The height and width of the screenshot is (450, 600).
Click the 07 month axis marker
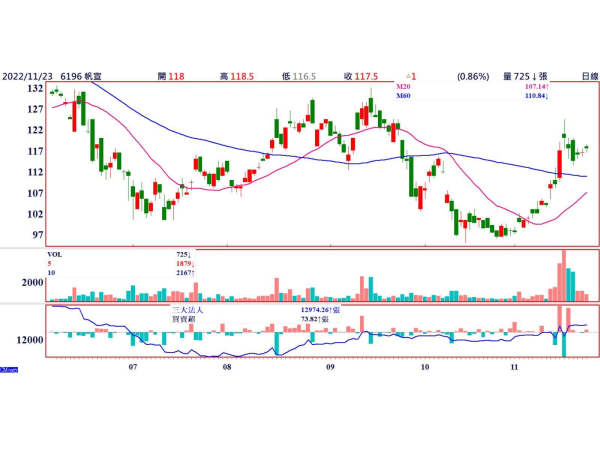pos(132,367)
